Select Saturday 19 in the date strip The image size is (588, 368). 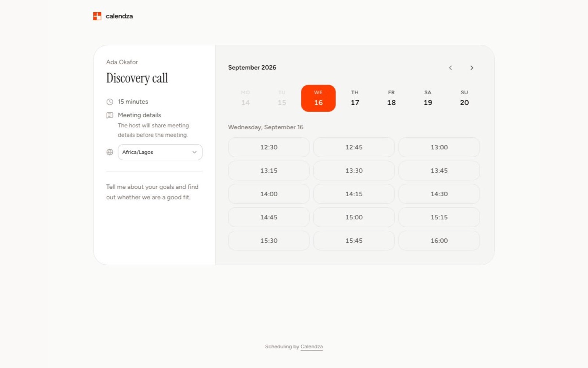(428, 98)
